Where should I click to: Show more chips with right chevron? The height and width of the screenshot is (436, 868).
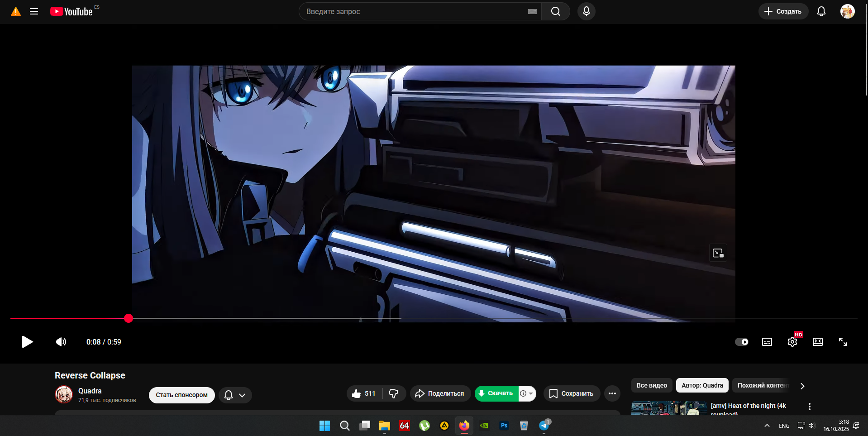[802, 386]
